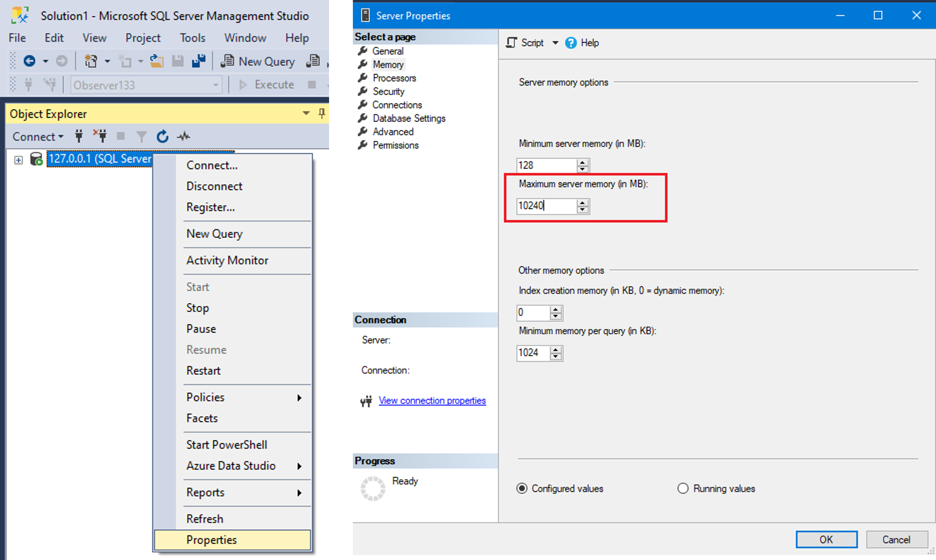Click the Maximum server memory input field
This screenshot has height=560, width=936.
546,206
